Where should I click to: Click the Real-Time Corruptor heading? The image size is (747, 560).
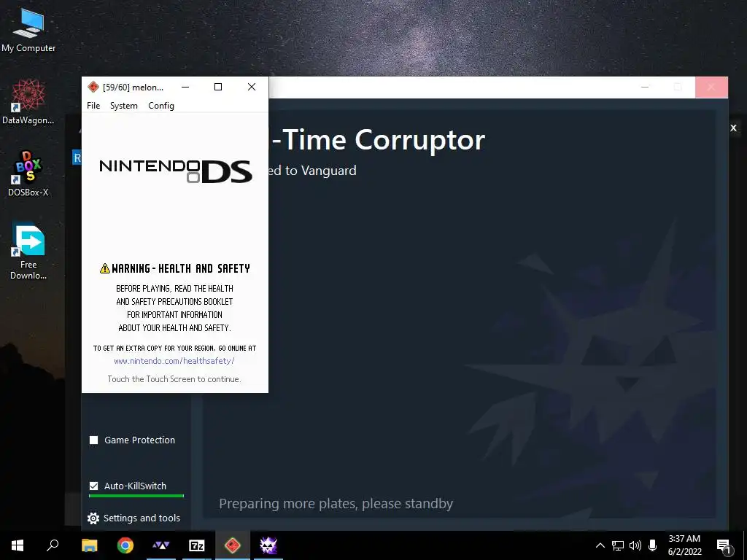[x=376, y=140]
